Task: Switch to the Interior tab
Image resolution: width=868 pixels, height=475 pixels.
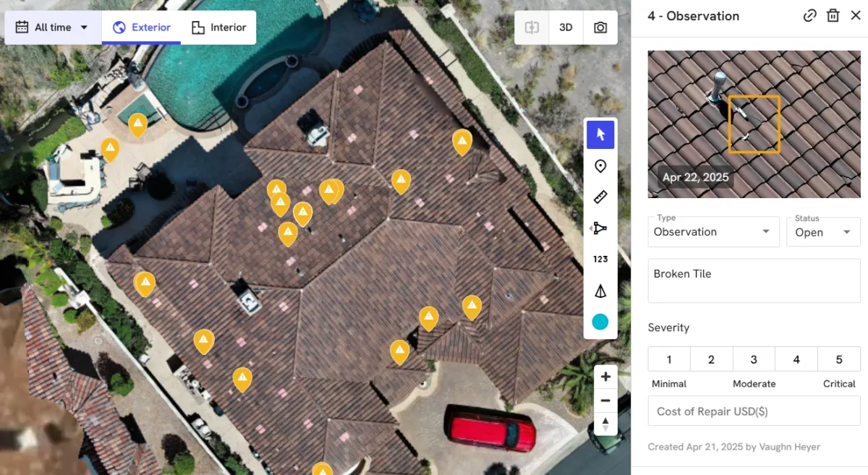Action: click(x=218, y=27)
